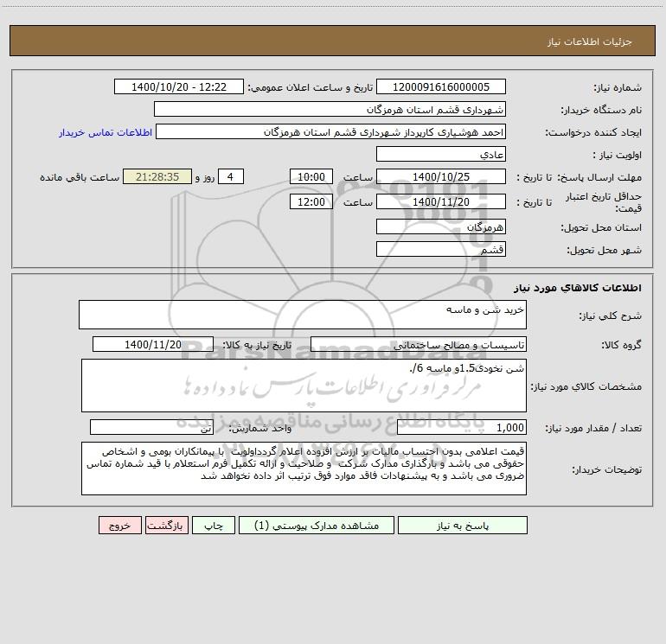Screen dimensions: 666x644
Task: Click the label واحد شمارش:
Action: click(260, 429)
